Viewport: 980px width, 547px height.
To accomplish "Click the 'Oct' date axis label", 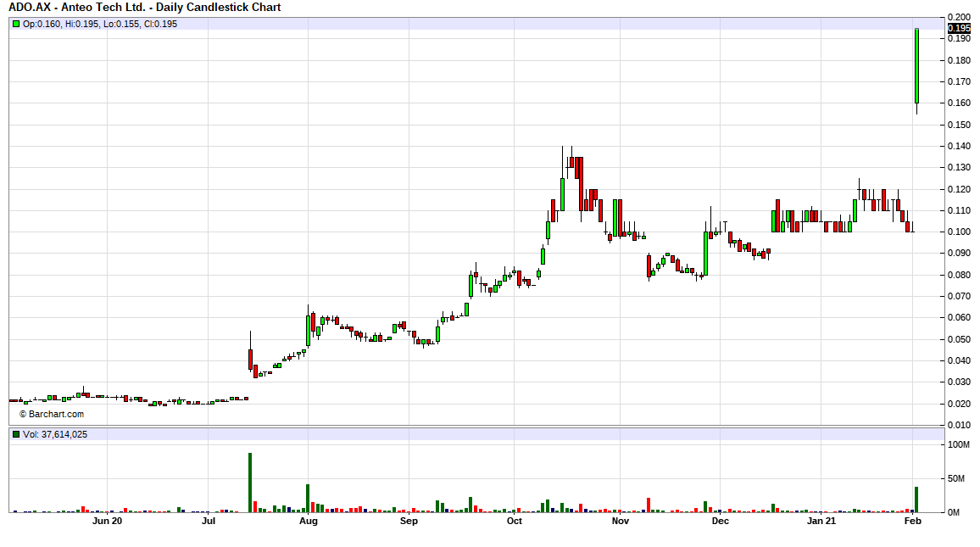I will [515, 521].
